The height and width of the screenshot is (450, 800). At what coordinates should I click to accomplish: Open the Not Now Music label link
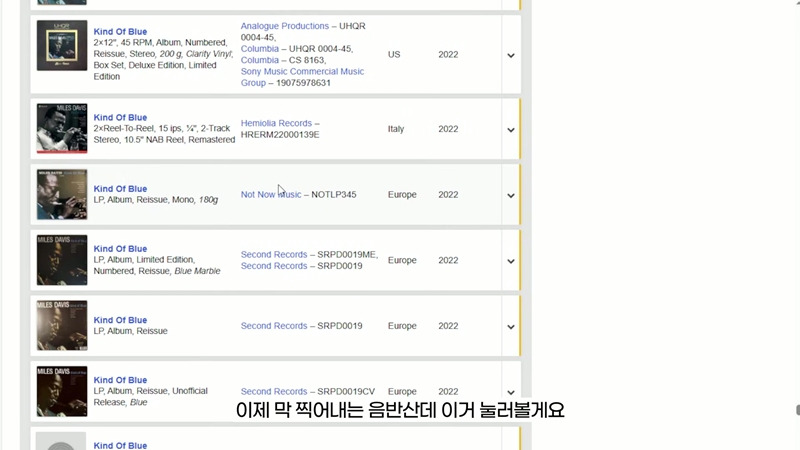click(x=271, y=194)
